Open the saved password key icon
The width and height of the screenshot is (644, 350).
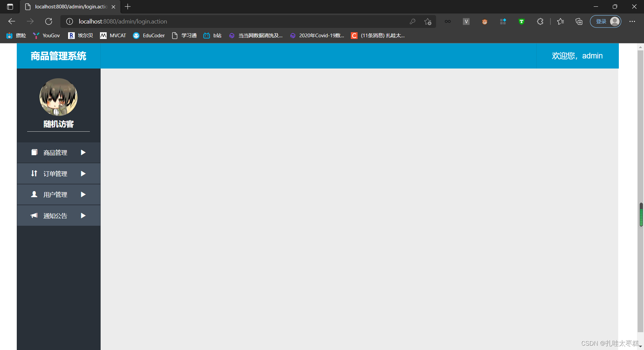(x=413, y=21)
